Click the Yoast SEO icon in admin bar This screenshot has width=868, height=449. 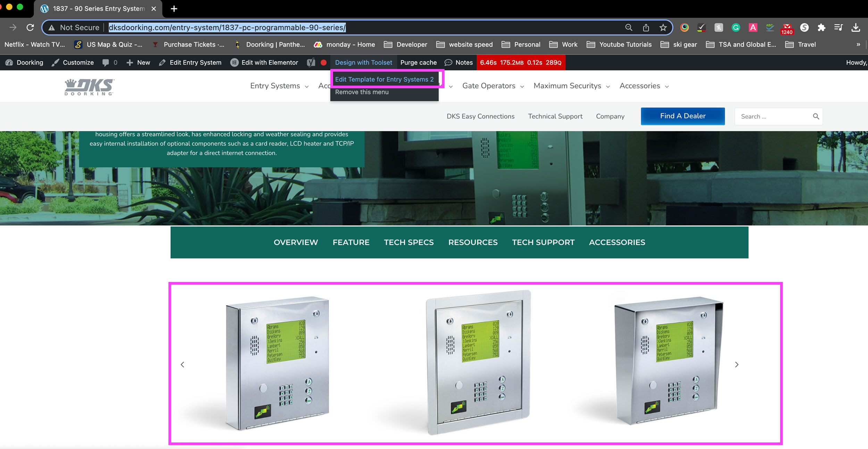311,63
